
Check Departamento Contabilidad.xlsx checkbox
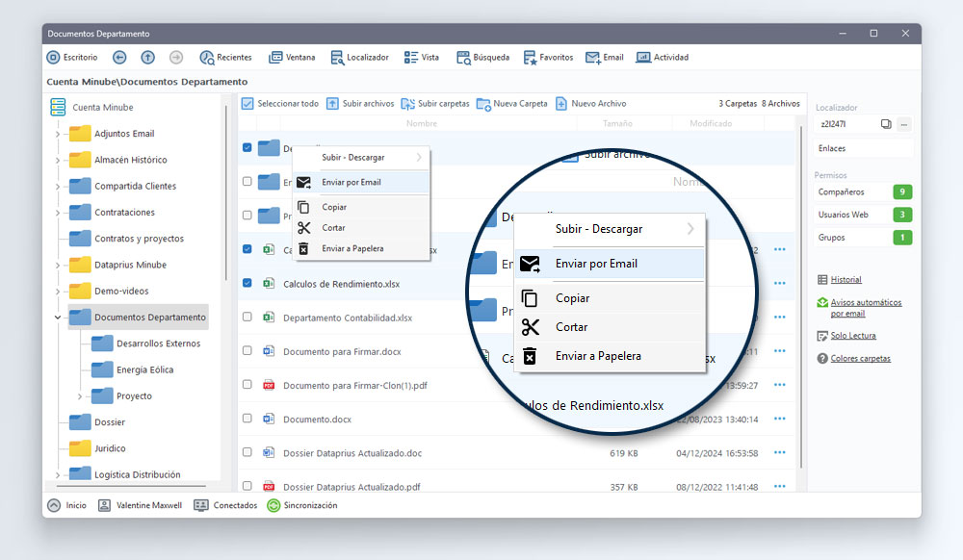point(247,317)
